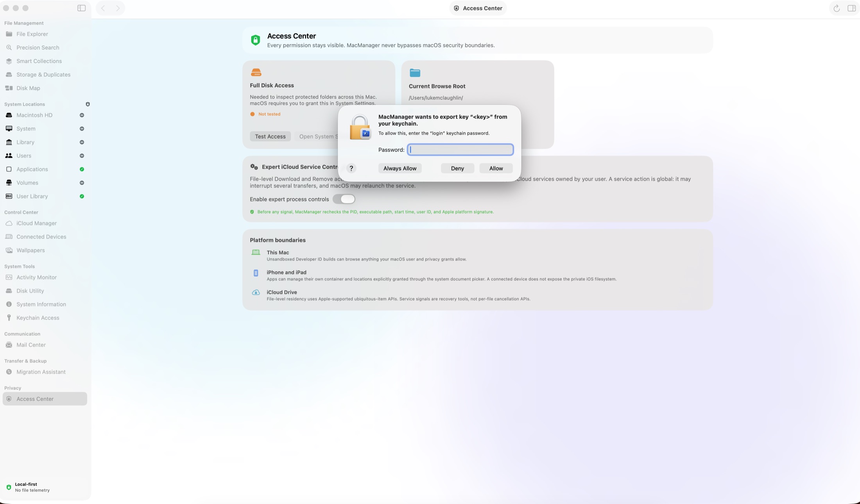Click the Applications green status indicator
Image resolution: width=860 pixels, height=504 pixels.
82,169
